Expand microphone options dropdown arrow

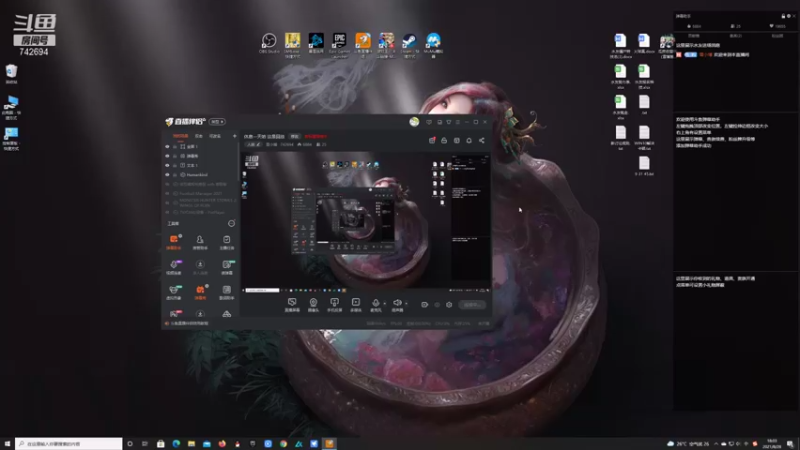tap(385, 304)
